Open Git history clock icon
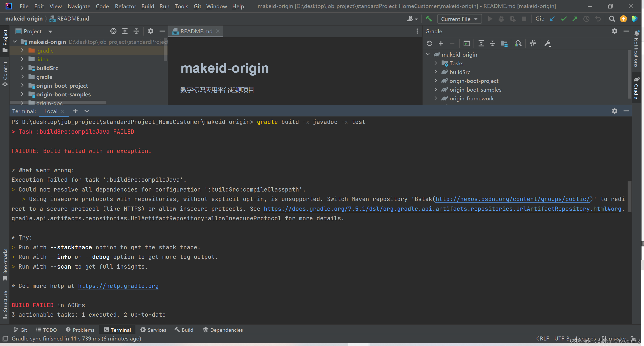Viewport: 644px width, 346px height. 586,19
